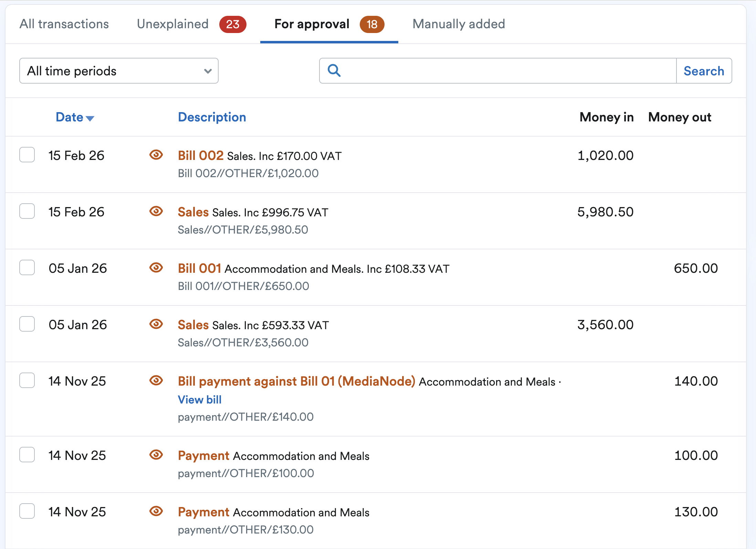Image resolution: width=756 pixels, height=549 pixels.
Task: Click the eye icon for Bill 001 row
Action: 156,268
